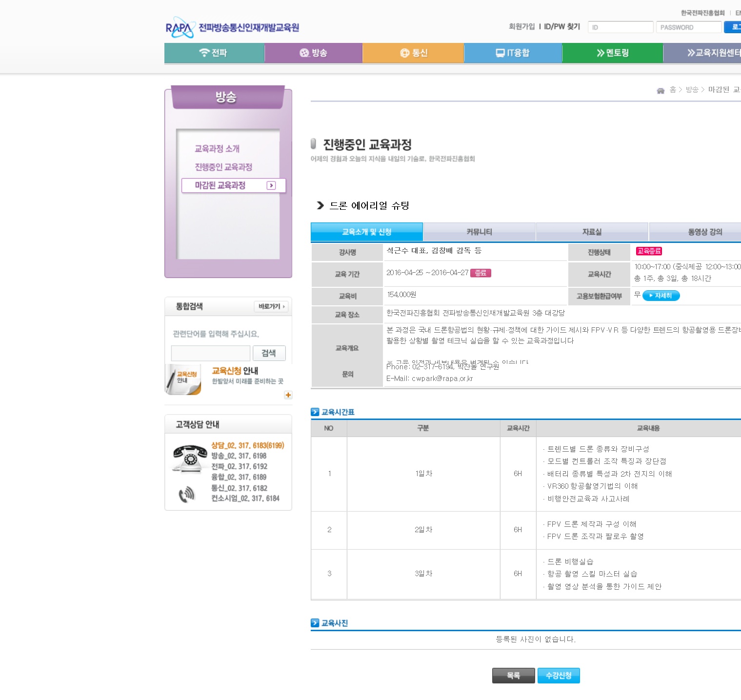Screen dimensions: 741x700
Task: Expand the 바로가기 shortcut in 통합검색
Action: (x=271, y=306)
